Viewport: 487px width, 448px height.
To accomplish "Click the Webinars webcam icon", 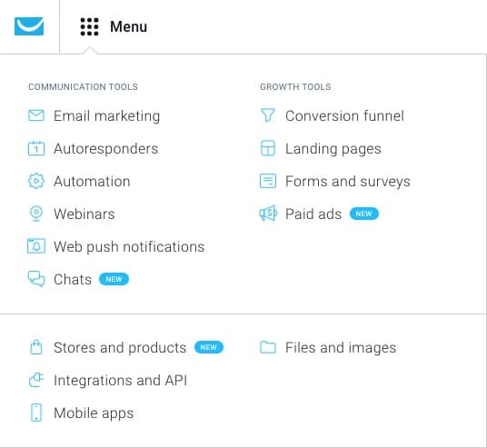I will [x=36, y=214].
